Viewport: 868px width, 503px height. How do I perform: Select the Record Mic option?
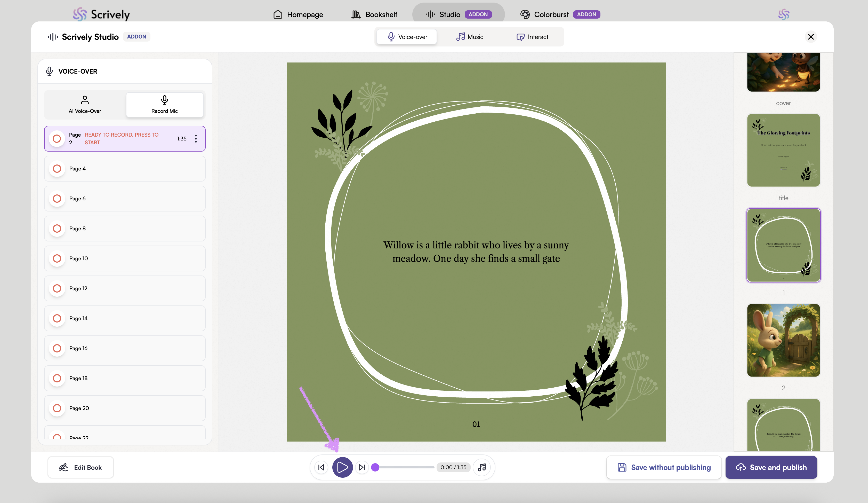[x=164, y=105]
